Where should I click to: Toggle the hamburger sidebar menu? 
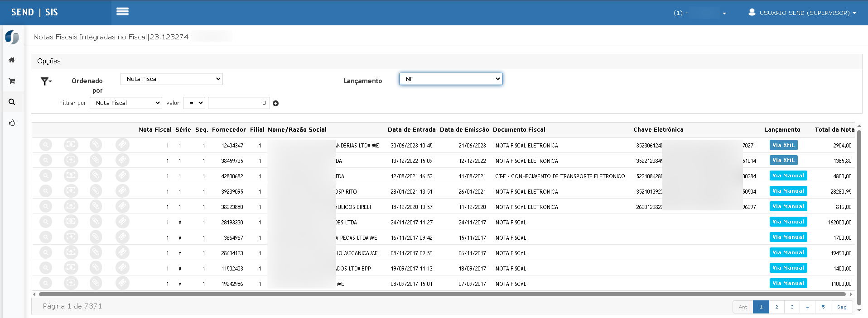[x=122, y=12]
